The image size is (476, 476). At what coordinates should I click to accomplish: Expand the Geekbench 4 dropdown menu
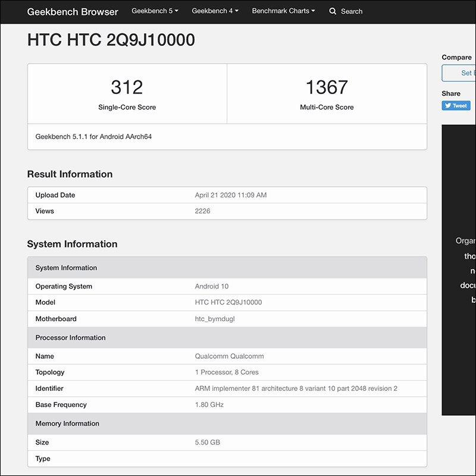pyautogui.click(x=215, y=11)
